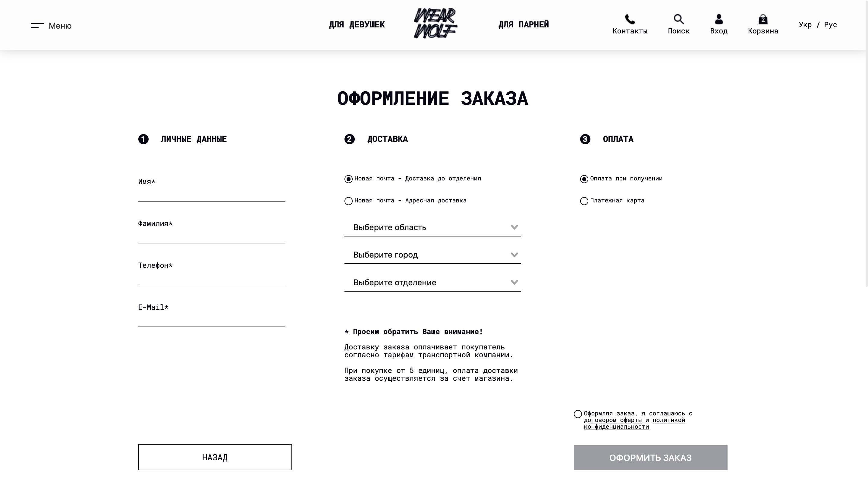868x488 pixels.
Task: Open the Корзина shopping bag icon
Action: pos(763,19)
